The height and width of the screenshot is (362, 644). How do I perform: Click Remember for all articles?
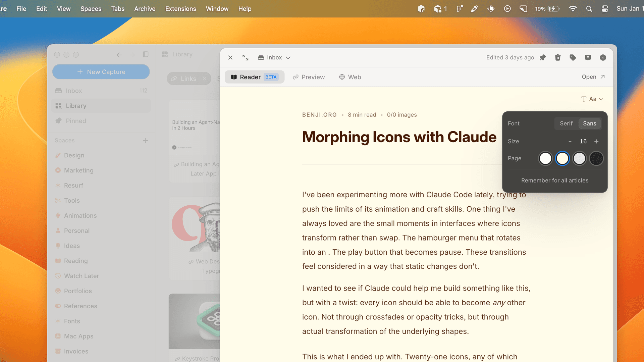point(554,180)
